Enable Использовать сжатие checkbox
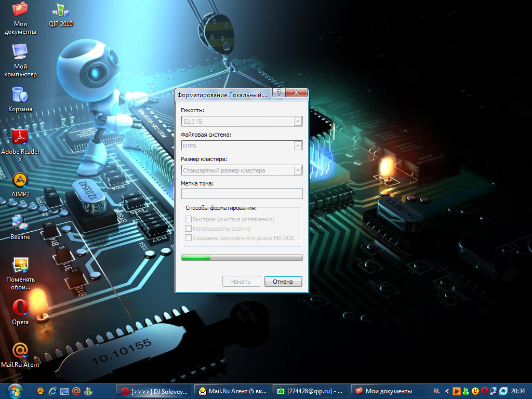The width and height of the screenshot is (532, 399). click(189, 229)
